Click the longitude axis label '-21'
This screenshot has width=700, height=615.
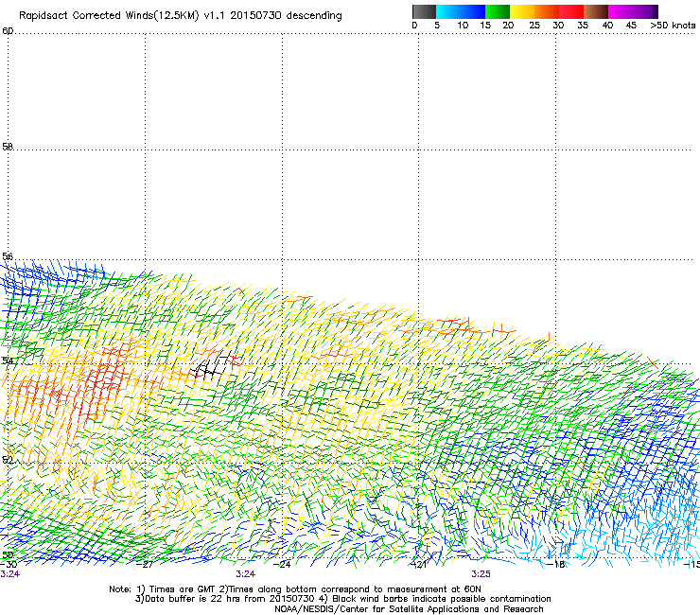[x=419, y=565]
